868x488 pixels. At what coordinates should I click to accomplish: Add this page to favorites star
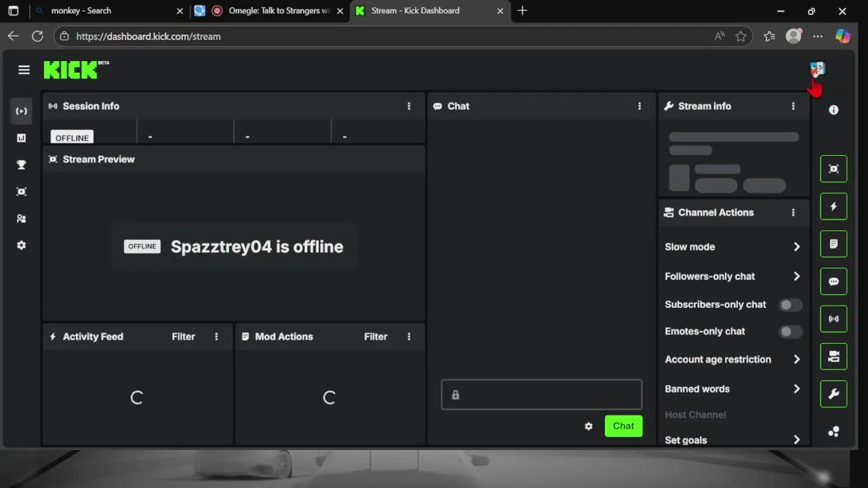pos(741,37)
